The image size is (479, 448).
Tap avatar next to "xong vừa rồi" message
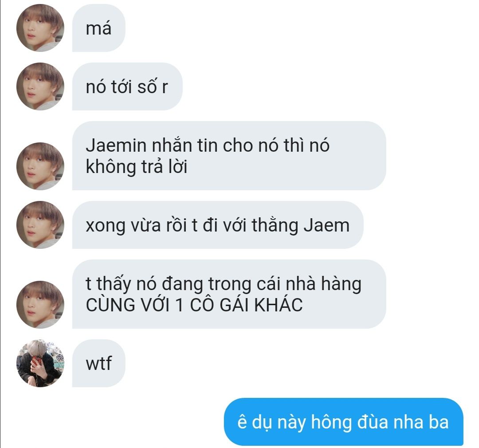(x=40, y=224)
